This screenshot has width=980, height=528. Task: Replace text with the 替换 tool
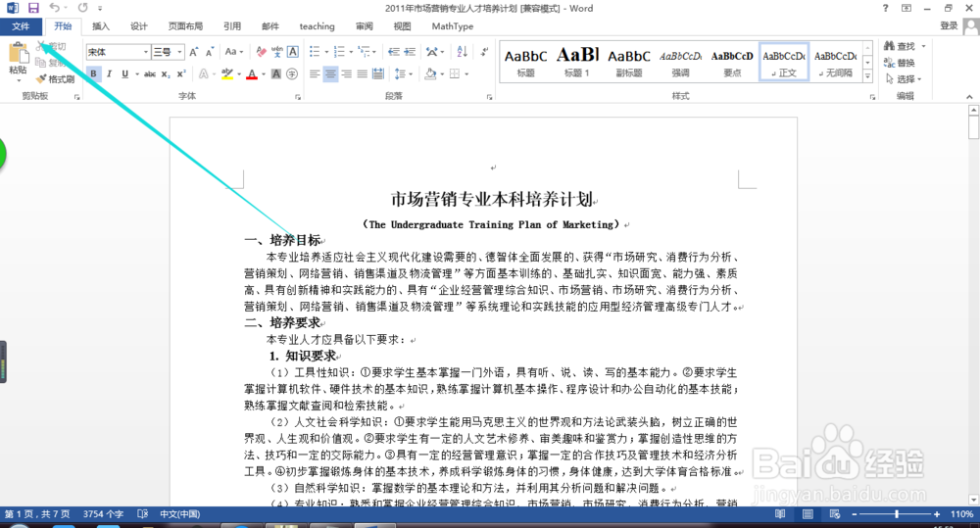900,63
